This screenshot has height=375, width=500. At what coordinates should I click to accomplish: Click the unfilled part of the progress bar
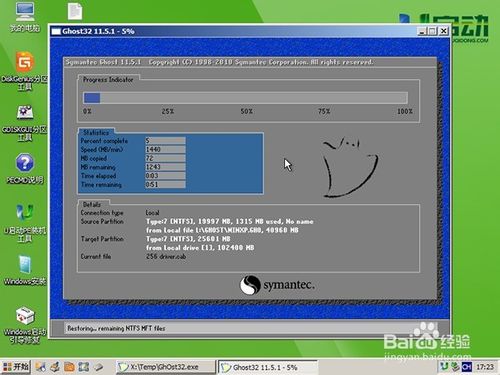tap(254, 98)
